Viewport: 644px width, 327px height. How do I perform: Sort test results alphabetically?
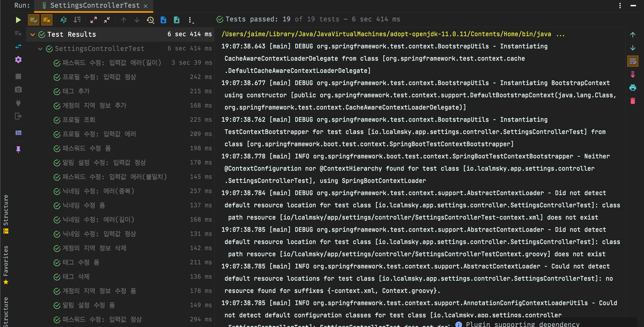tap(64, 20)
